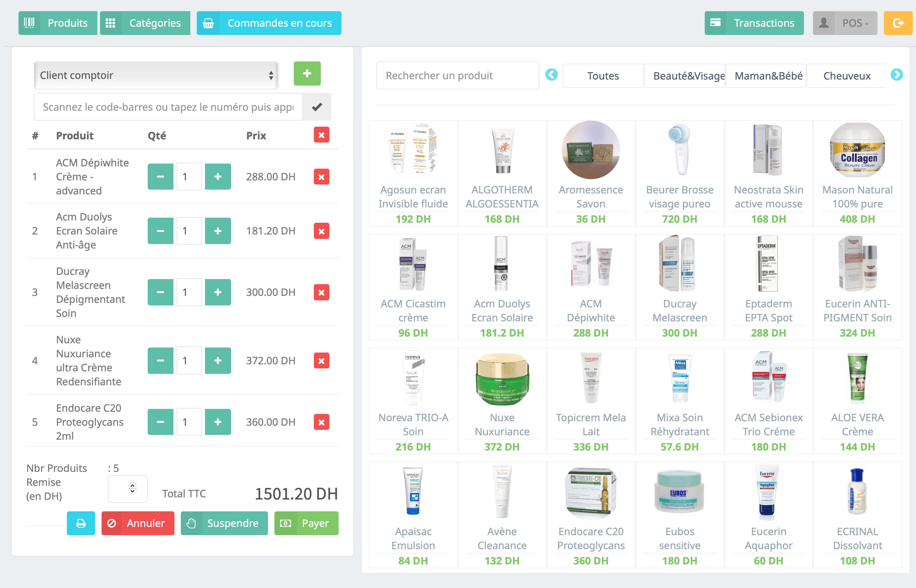This screenshot has height=588, width=916.
Task: Open the Produits barcode scanner section
Action: point(58,23)
